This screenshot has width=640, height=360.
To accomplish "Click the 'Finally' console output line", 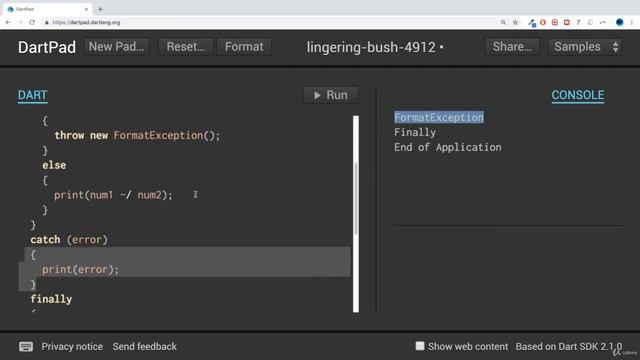I will (415, 132).
